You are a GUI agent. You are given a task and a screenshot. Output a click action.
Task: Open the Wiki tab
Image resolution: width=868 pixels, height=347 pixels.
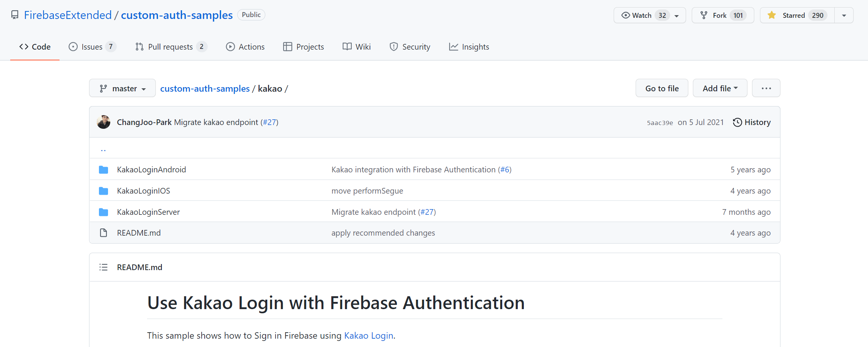(357, 47)
